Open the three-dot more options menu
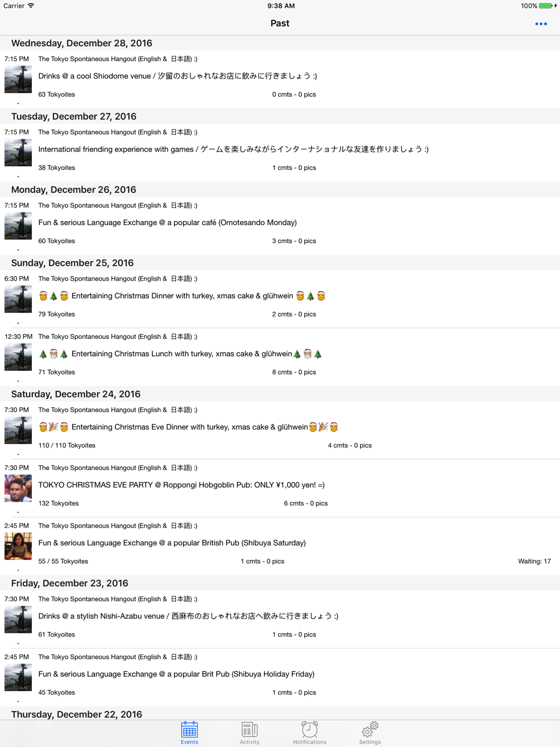The width and height of the screenshot is (560, 747). 540,24
